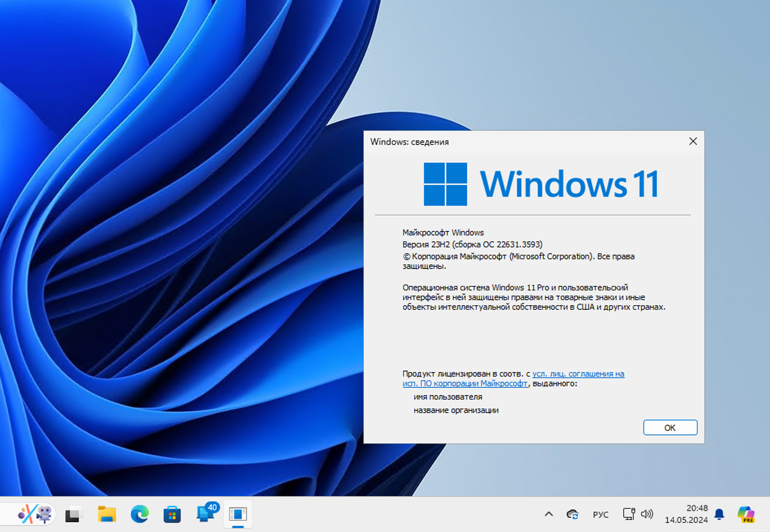Close the Windows: сведения dialog
Image resolution: width=770 pixels, height=532 pixels.
692,141
